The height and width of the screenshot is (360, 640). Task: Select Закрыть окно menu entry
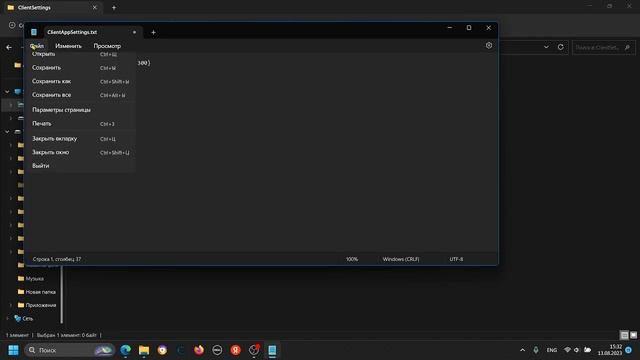click(x=81, y=152)
